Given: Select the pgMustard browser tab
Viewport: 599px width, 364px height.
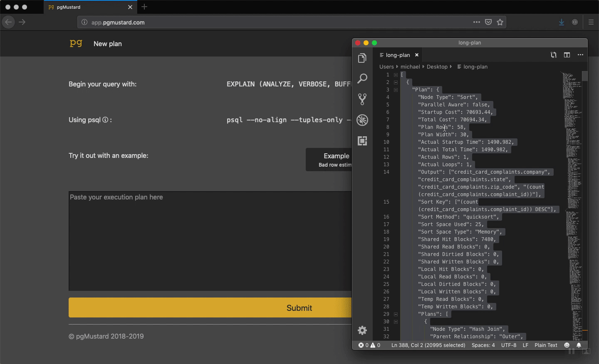Looking at the screenshot, I should (90, 7).
